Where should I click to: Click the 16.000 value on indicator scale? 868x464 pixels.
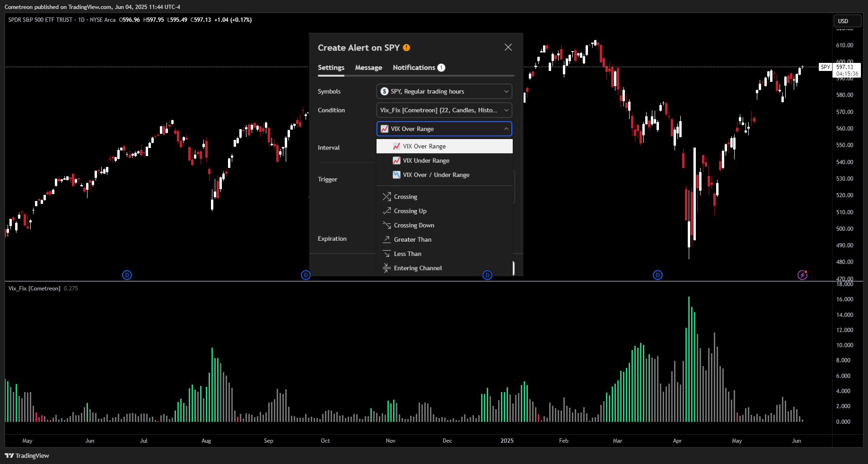point(845,299)
